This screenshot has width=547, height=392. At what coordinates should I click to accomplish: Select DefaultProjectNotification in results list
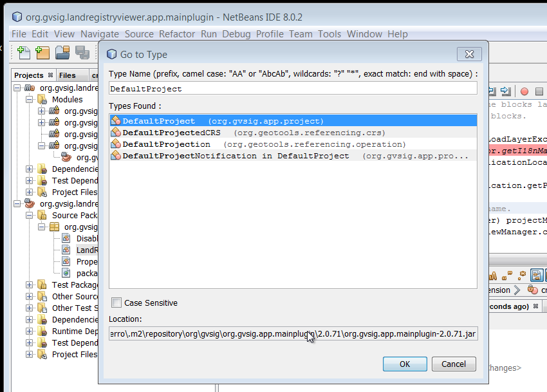[236, 156]
